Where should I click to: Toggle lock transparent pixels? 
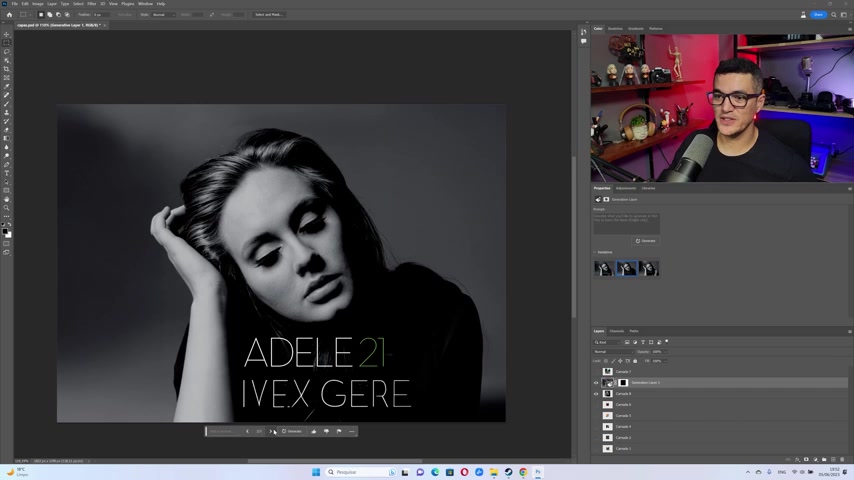coord(606,361)
